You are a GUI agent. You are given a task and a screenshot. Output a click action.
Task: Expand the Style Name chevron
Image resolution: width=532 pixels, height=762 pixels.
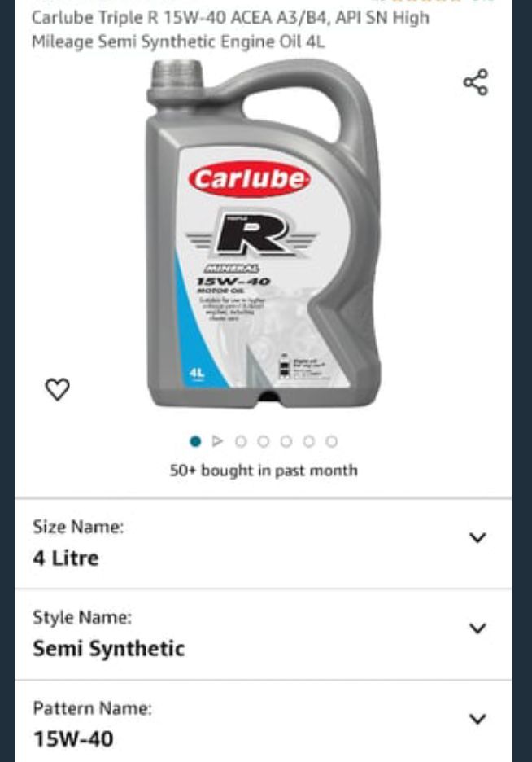coord(477,628)
